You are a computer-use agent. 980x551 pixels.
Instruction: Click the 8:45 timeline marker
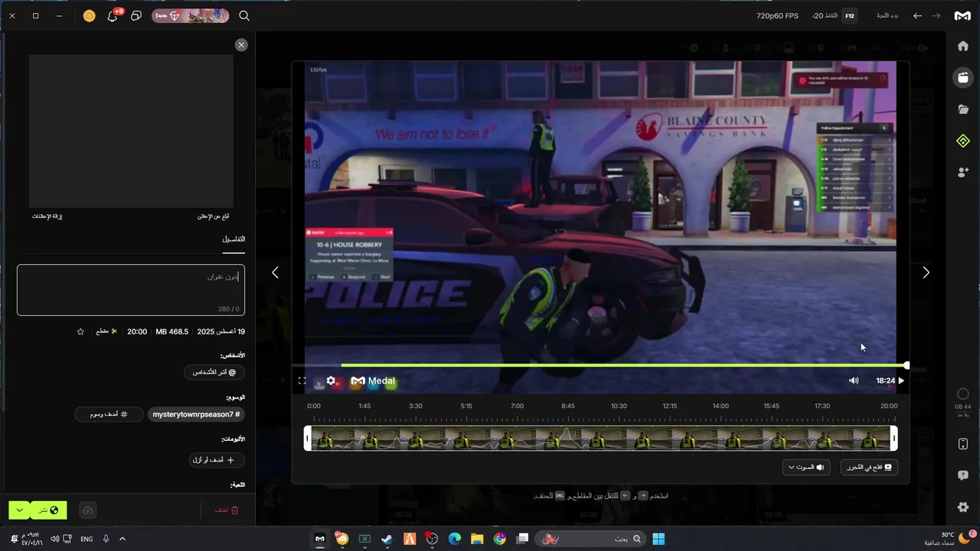click(567, 406)
